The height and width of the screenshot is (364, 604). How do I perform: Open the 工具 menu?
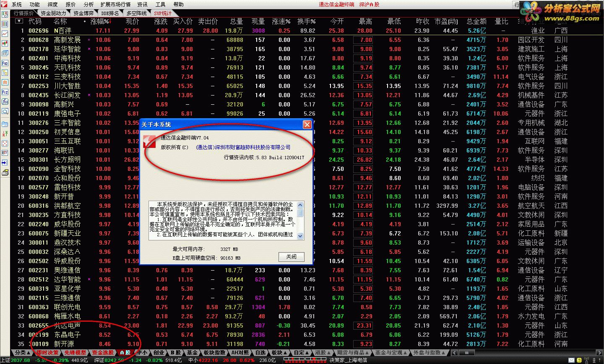(160, 5)
